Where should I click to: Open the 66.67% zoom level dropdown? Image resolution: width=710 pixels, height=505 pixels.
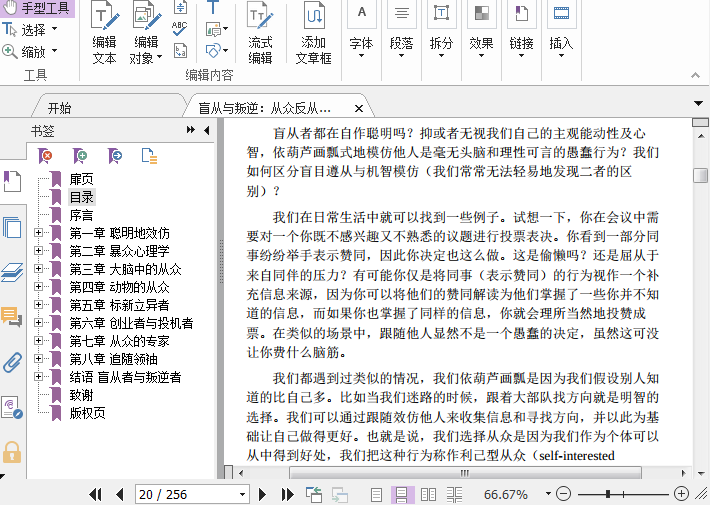click(x=548, y=494)
